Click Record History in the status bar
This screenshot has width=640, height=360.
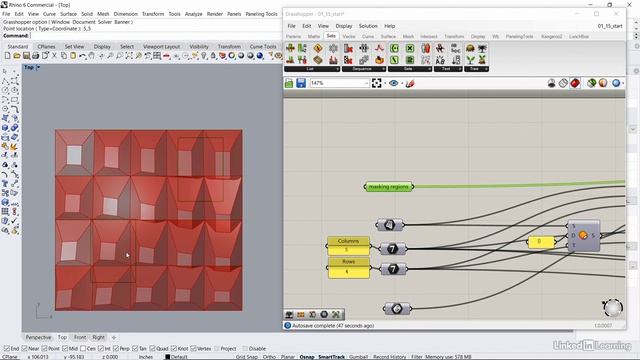[x=390, y=357]
